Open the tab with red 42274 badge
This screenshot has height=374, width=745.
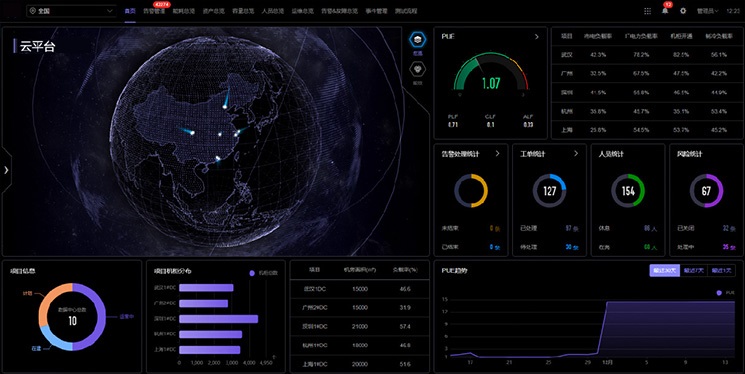tap(154, 11)
